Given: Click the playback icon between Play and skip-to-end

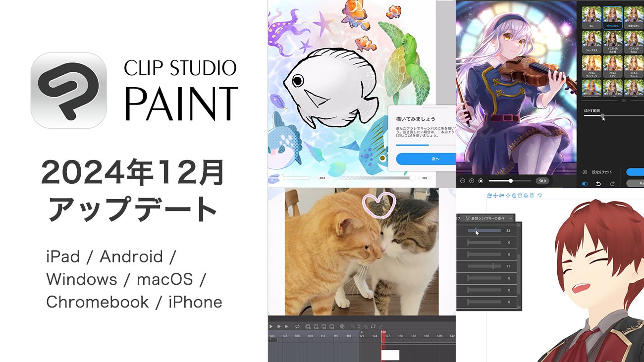Looking at the screenshot, I should pyautogui.click(x=279, y=326).
